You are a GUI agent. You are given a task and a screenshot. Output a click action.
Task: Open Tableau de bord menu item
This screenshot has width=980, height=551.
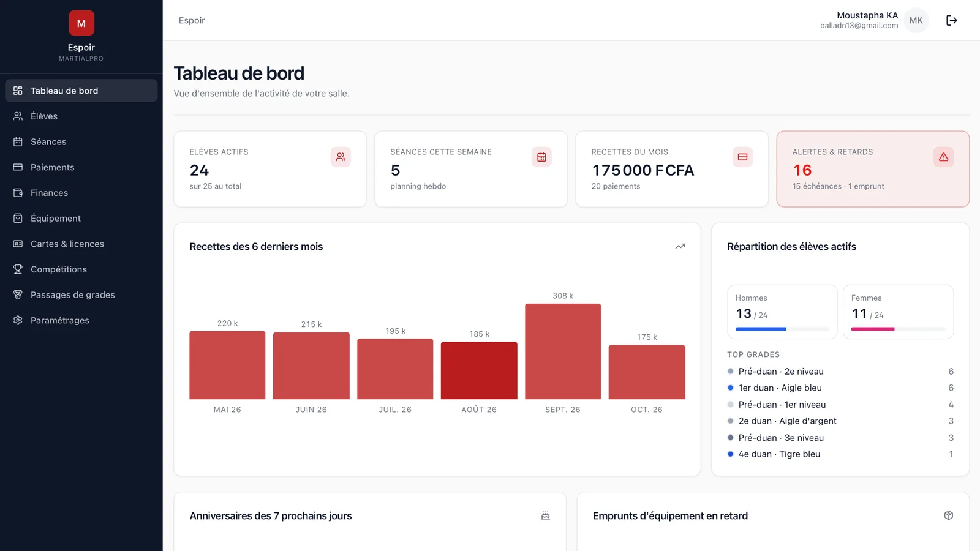[81, 91]
